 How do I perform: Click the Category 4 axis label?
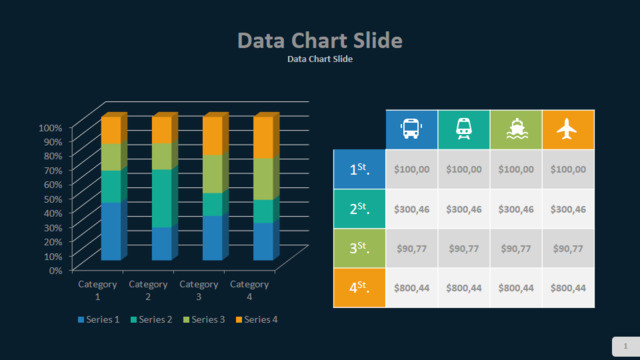point(249,290)
